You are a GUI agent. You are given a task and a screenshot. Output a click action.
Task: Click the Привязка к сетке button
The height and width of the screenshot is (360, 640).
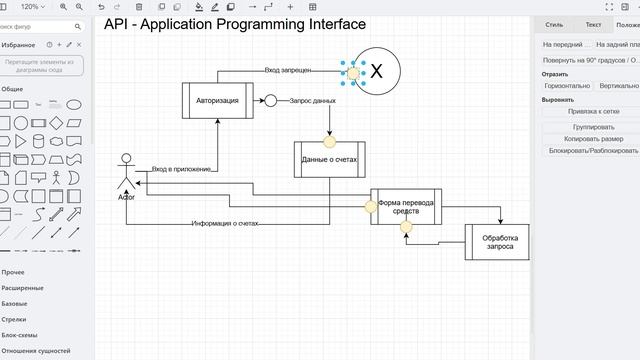click(593, 111)
